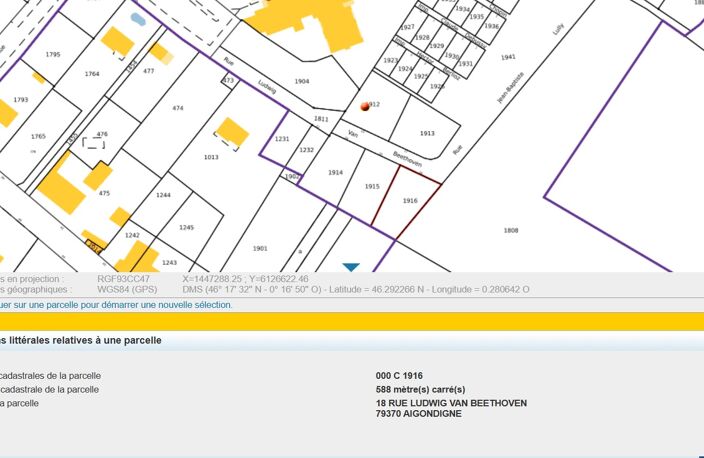This screenshot has width=704, height=458.
Task: Click the red location marker on parcel 1912
Action: (x=365, y=106)
